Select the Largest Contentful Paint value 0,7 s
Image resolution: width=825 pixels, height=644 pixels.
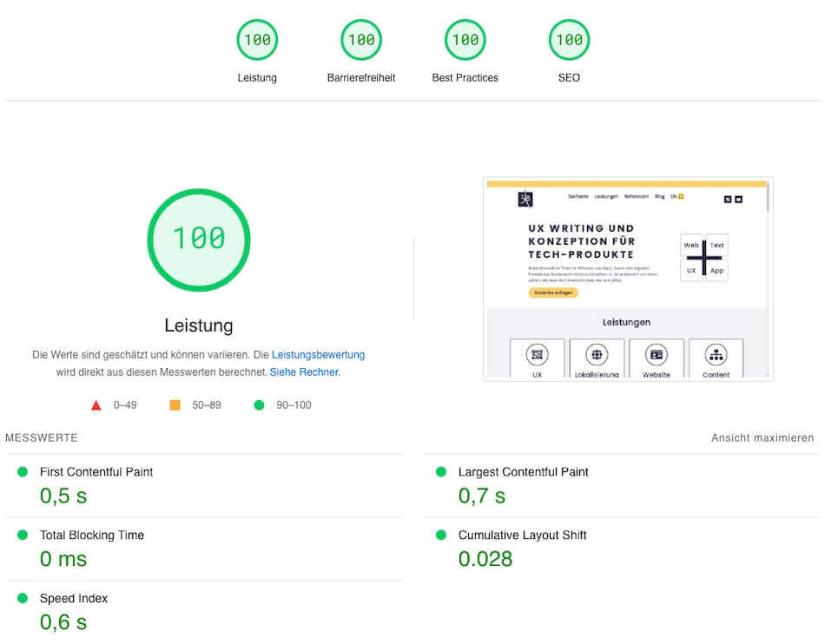point(481,496)
